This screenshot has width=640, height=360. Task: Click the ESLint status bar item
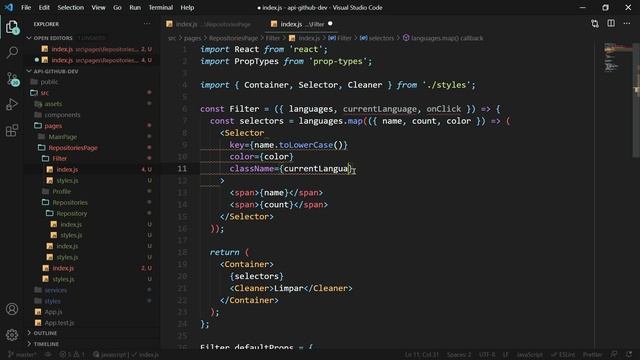[562, 354]
